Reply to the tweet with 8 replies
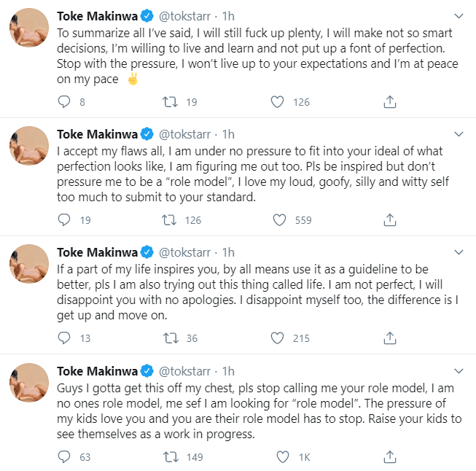The width and height of the screenshot is (476, 471). (64, 102)
